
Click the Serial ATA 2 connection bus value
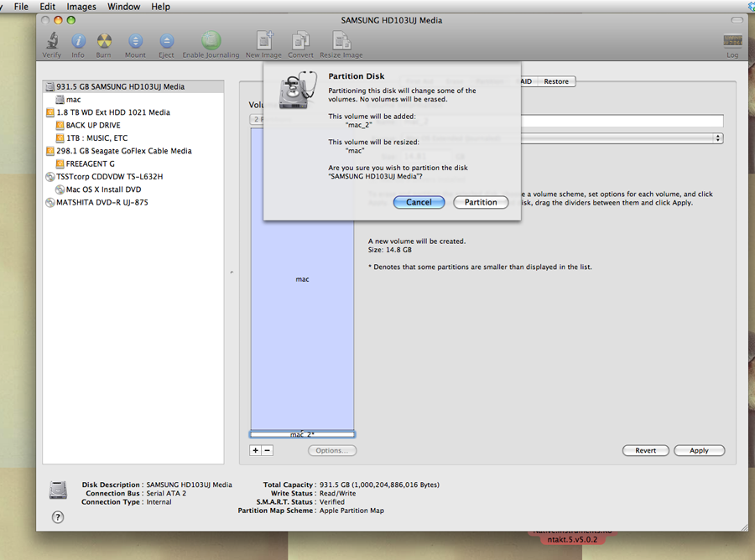coord(166,493)
